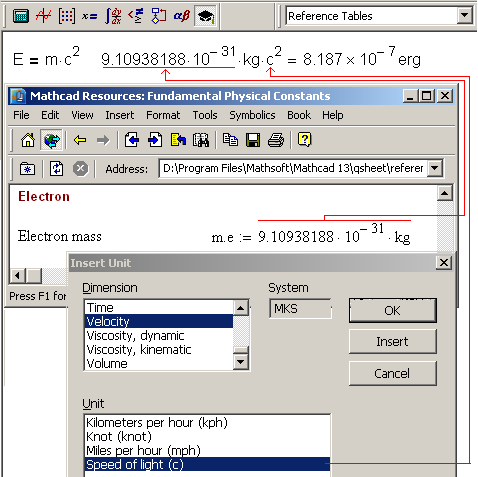Select Viscosity, dynamic dimension
478x477 pixels.
pyautogui.click(x=159, y=335)
